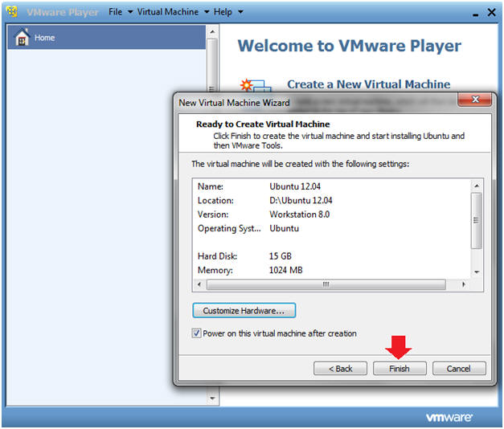The width and height of the screenshot is (504, 429).
Task: Open the Virtual Machine menu
Action: pyautogui.click(x=168, y=12)
